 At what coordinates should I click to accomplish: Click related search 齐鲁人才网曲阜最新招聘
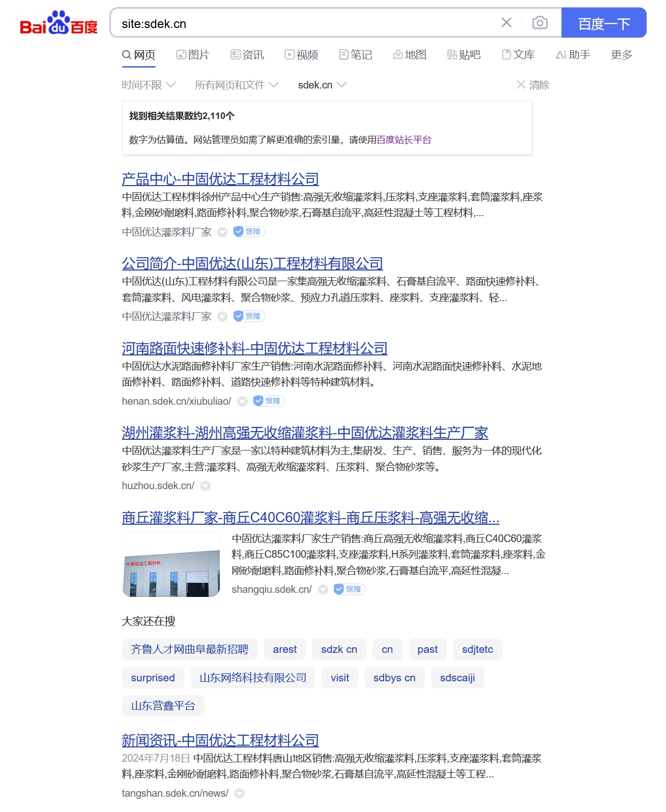[190, 649]
